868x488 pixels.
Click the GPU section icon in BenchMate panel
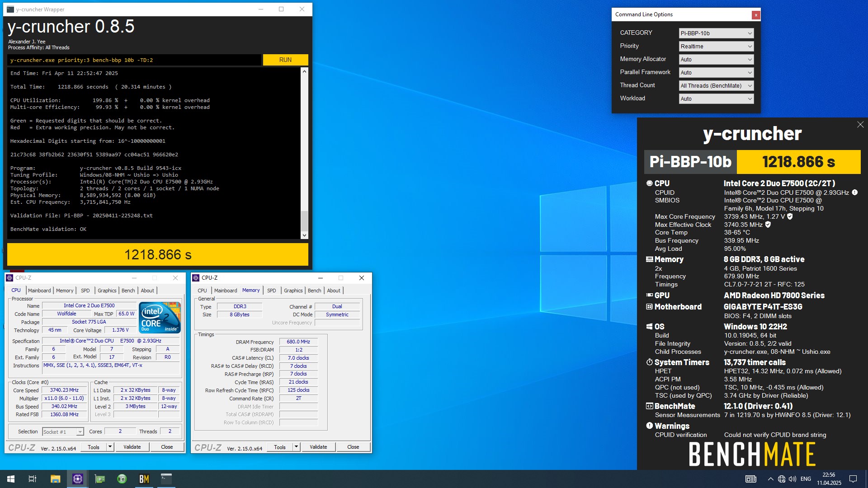[649, 296]
